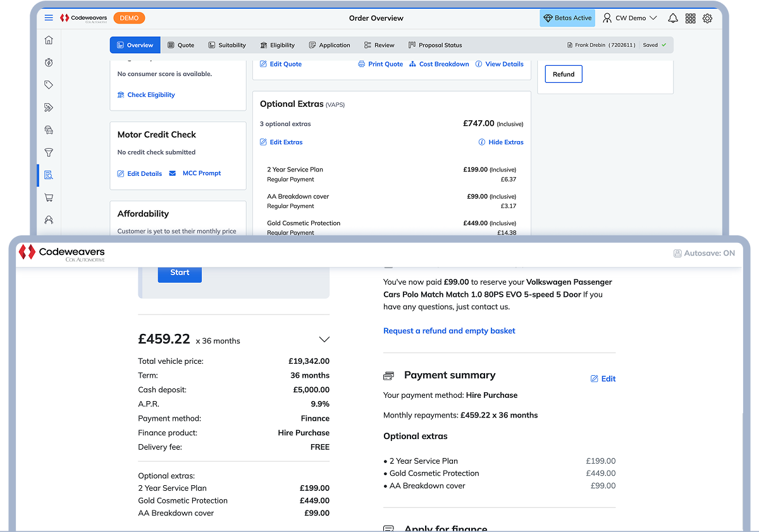Switch to the Review tab
Screen dimensions: 759x532
coord(379,45)
